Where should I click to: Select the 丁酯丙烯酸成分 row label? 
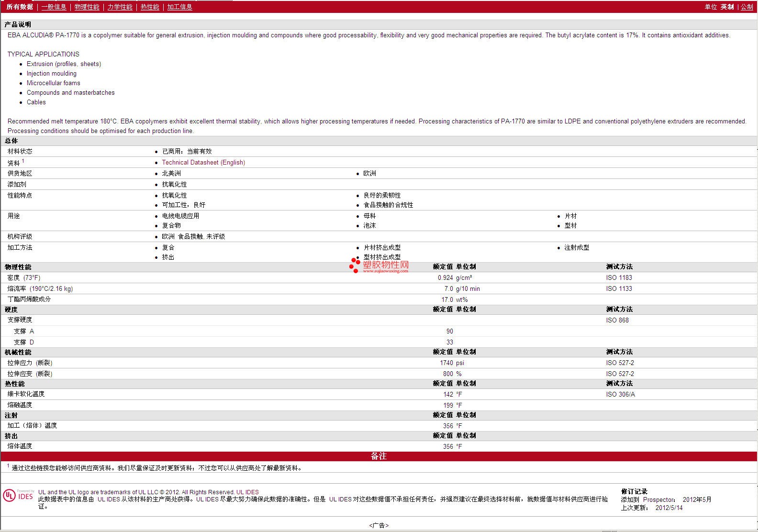point(29,299)
